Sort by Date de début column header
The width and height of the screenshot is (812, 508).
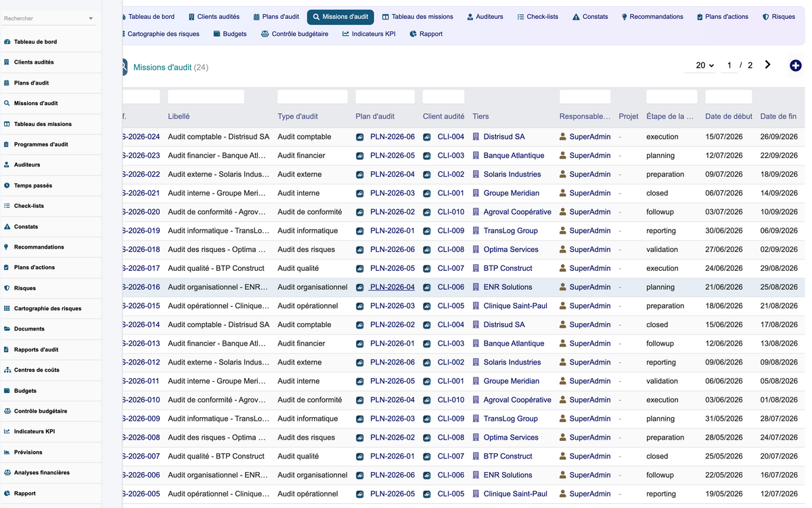point(729,117)
